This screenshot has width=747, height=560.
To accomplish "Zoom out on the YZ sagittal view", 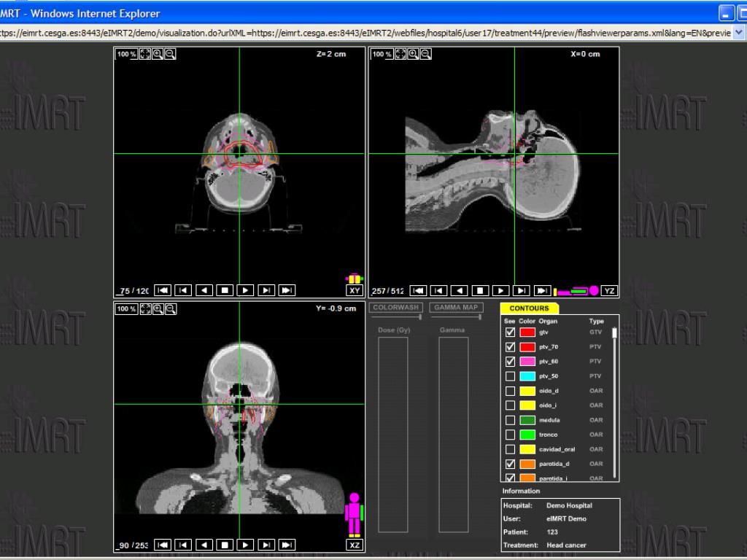I will pyautogui.click(x=426, y=54).
